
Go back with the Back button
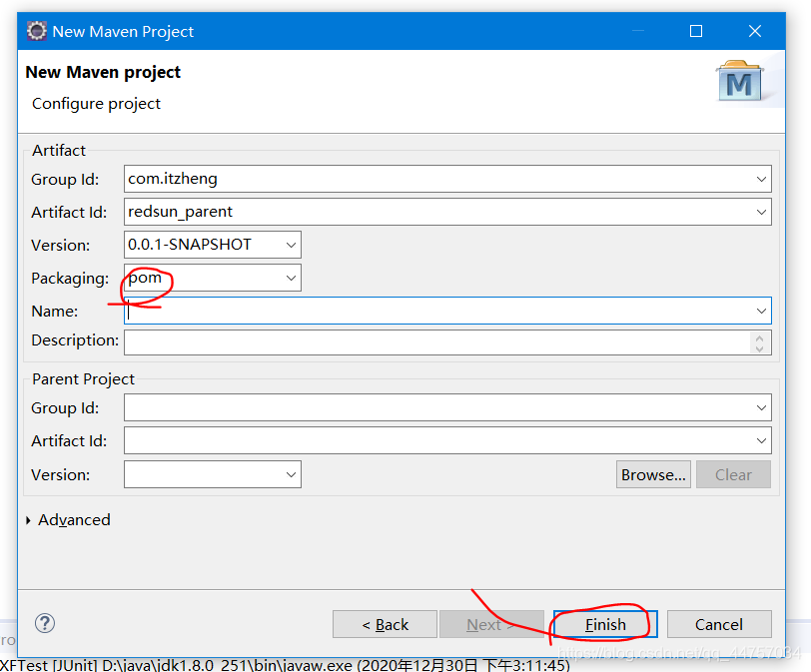(385, 624)
